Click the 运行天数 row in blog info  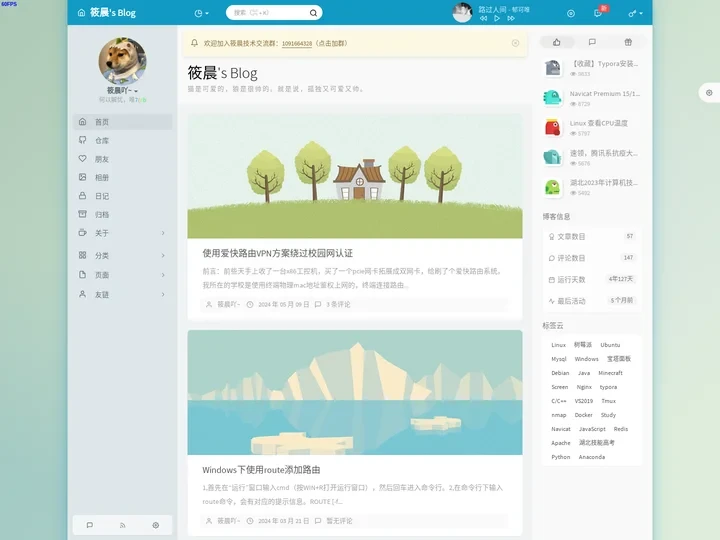(x=592, y=280)
